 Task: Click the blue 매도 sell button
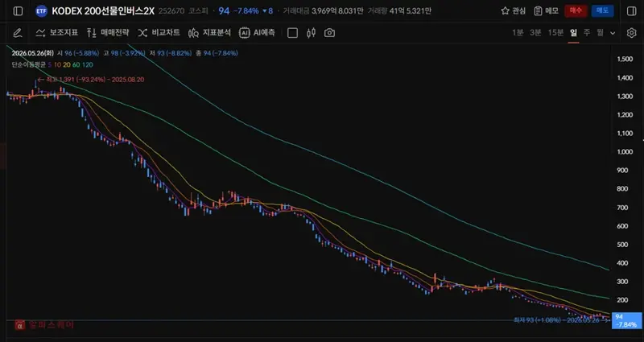[602, 11]
